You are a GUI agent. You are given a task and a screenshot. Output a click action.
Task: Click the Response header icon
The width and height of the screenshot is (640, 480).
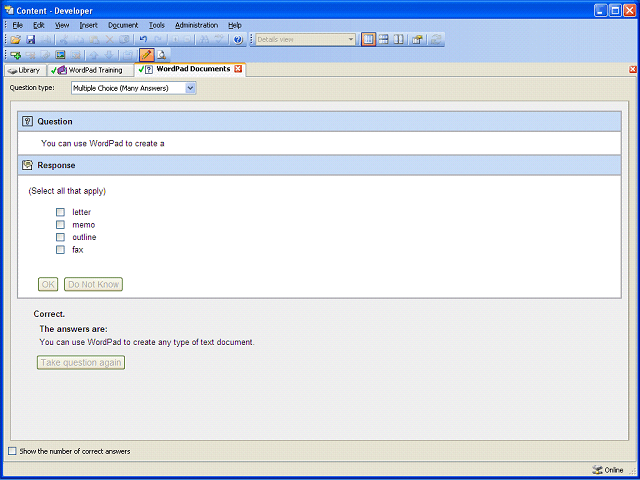coord(27,165)
